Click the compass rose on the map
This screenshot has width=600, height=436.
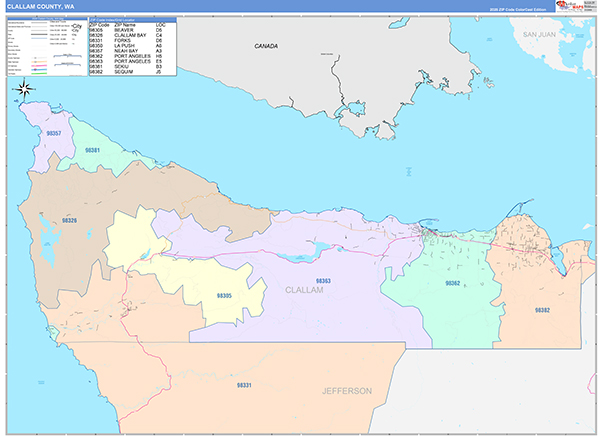coord(25,90)
